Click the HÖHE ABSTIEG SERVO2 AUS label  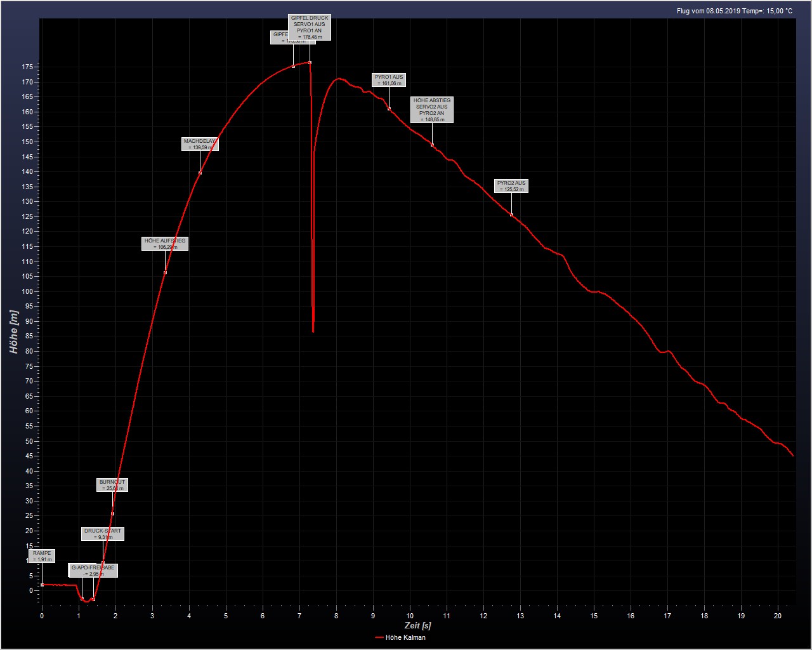click(x=432, y=110)
